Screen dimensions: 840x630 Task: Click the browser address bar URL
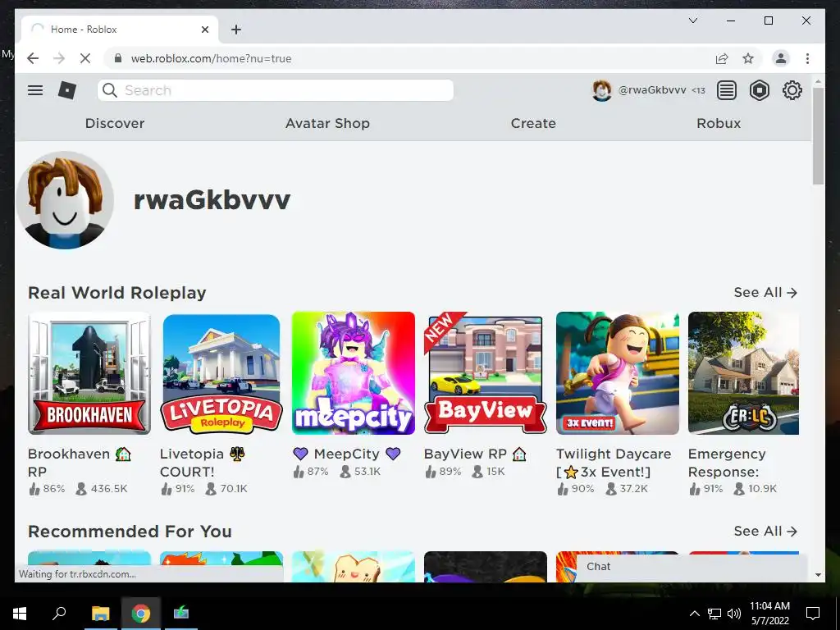tap(211, 58)
